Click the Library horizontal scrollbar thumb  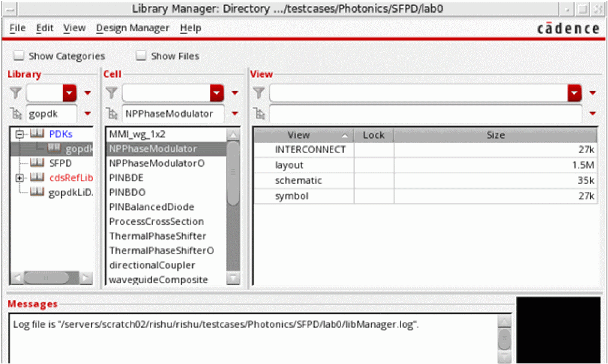(47, 278)
